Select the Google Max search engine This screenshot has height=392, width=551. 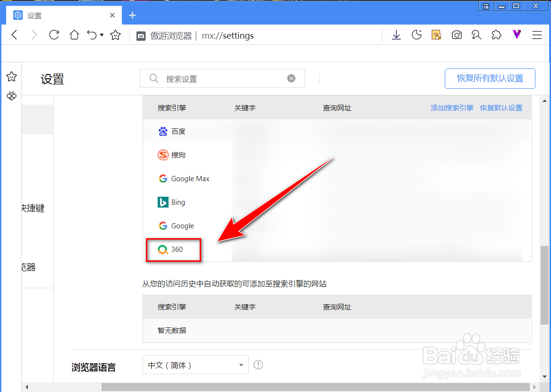[x=337, y=178]
